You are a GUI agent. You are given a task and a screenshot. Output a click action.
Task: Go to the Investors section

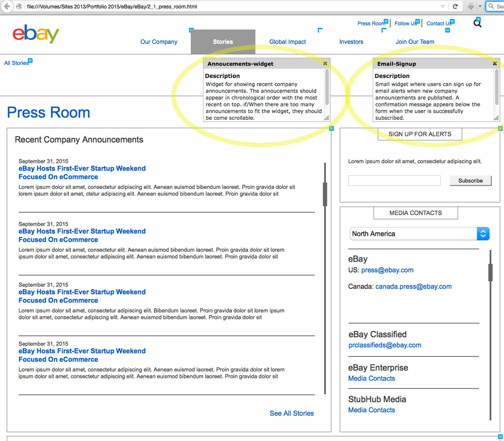pos(351,42)
